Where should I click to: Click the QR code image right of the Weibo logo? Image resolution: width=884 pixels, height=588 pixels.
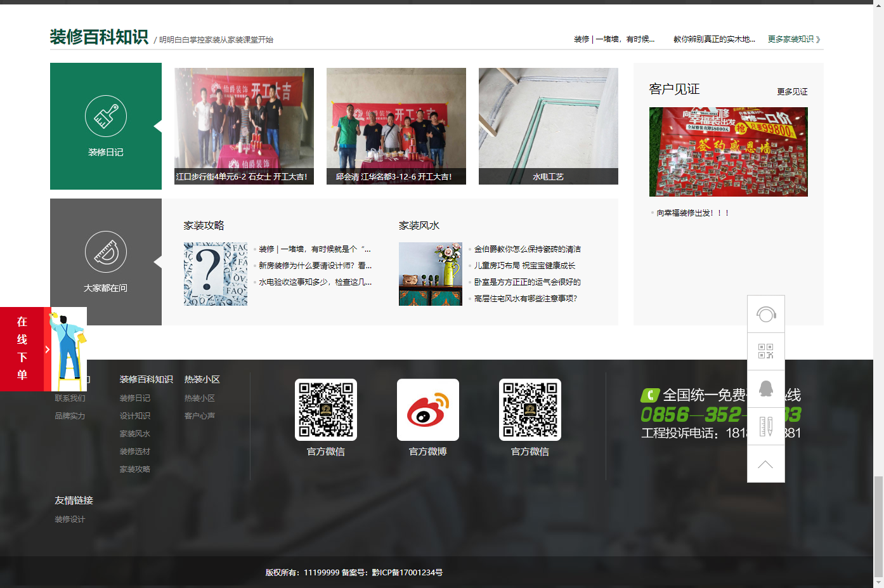tap(530, 410)
